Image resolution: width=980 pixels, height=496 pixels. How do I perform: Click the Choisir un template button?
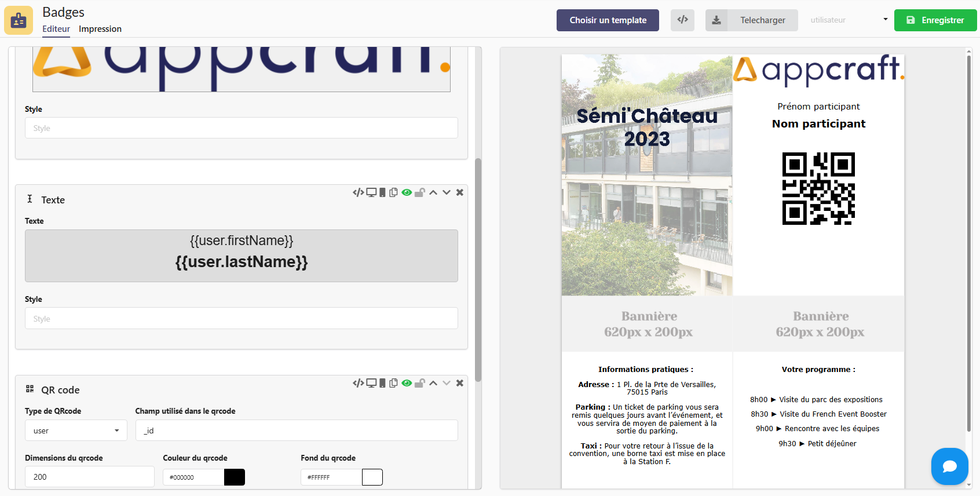608,20
